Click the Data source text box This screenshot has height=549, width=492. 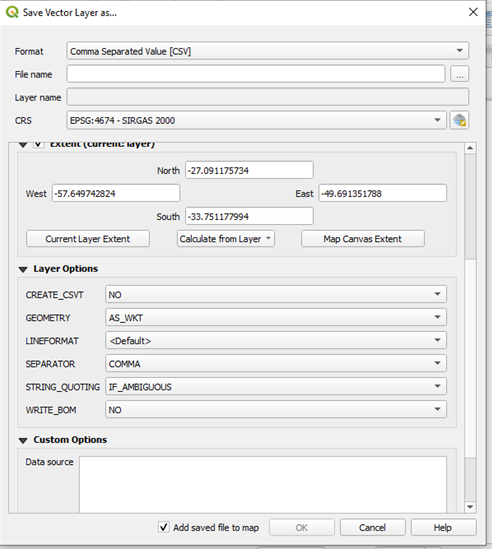[x=263, y=484]
